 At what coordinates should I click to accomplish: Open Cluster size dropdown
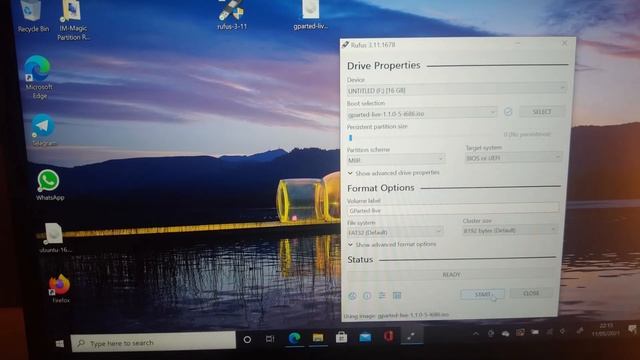(x=510, y=231)
